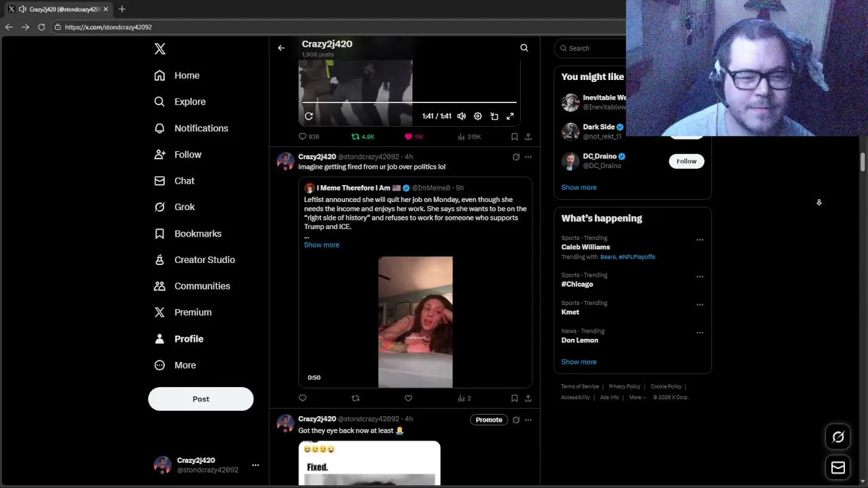Unlike the post with 11K likes
The height and width of the screenshot is (488, 868).
coord(414,137)
